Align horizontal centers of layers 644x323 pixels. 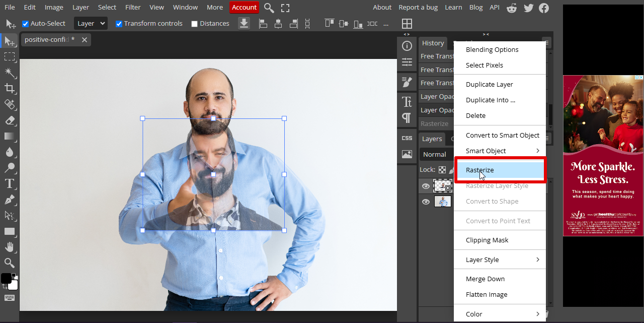pyautogui.click(x=278, y=23)
